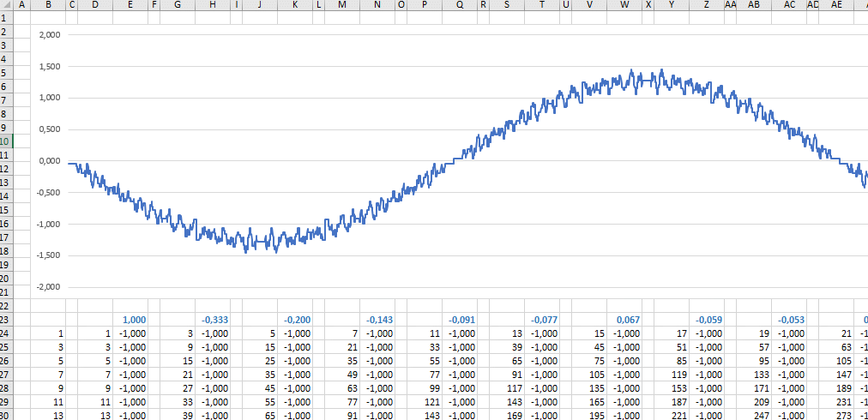Select cell E23 with value 1,000
Viewport: 868px width, 420px height.
click(130, 320)
